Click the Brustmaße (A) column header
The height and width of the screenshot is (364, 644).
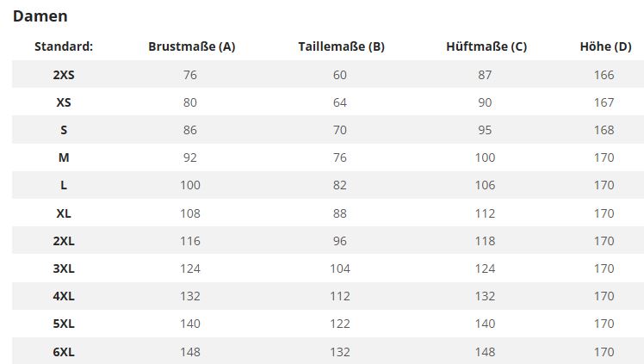(x=191, y=46)
